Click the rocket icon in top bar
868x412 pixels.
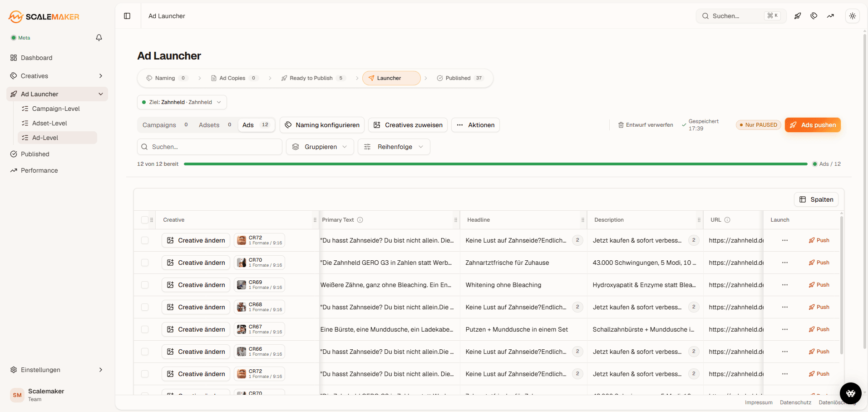(798, 16)
